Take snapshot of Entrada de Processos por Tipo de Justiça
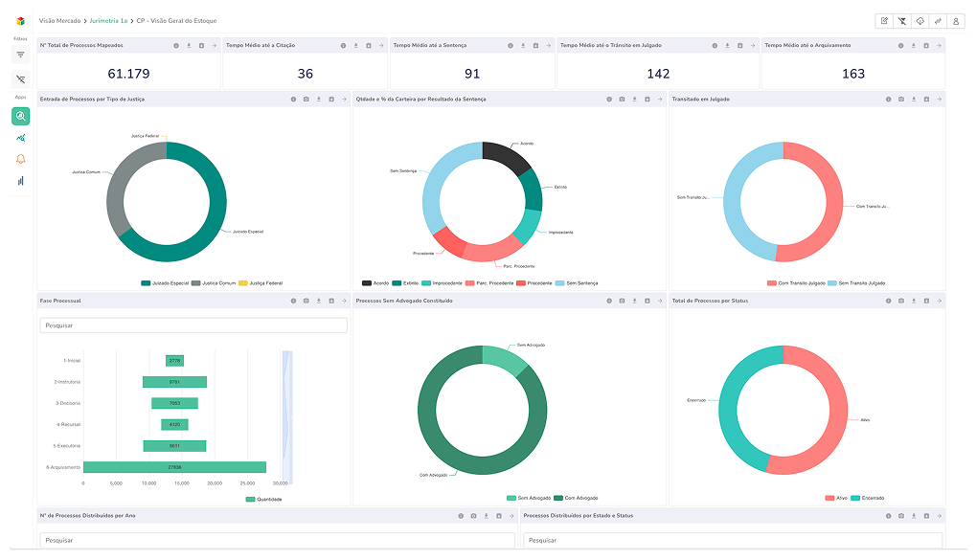Screen dimensions: 977x560 click(306, 99)
